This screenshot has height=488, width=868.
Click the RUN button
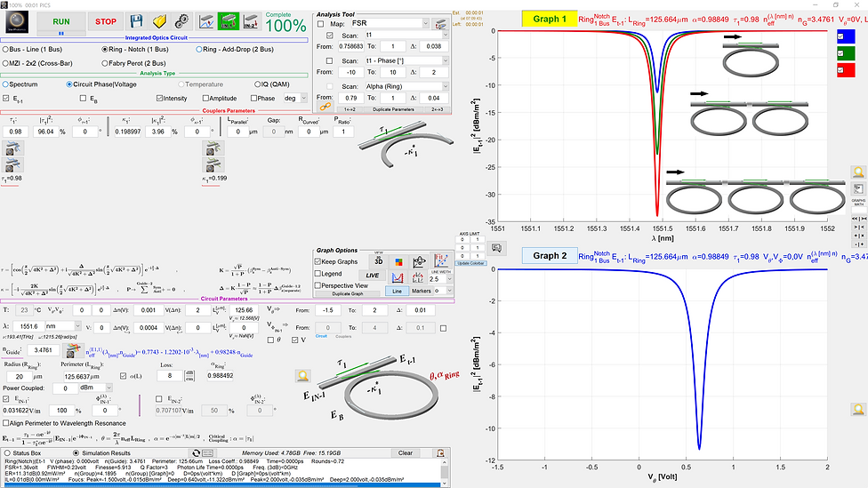(x=61, y=21)
